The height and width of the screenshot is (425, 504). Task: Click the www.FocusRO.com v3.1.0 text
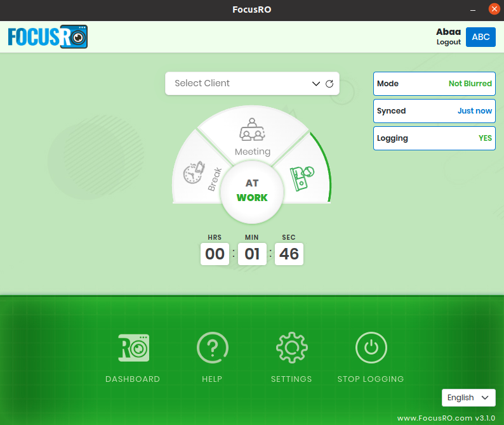[446, 418]
